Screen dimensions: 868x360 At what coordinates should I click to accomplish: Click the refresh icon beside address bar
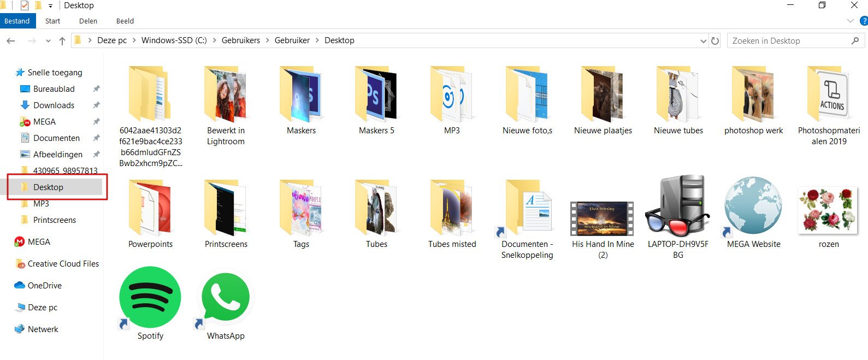[715, 40]
